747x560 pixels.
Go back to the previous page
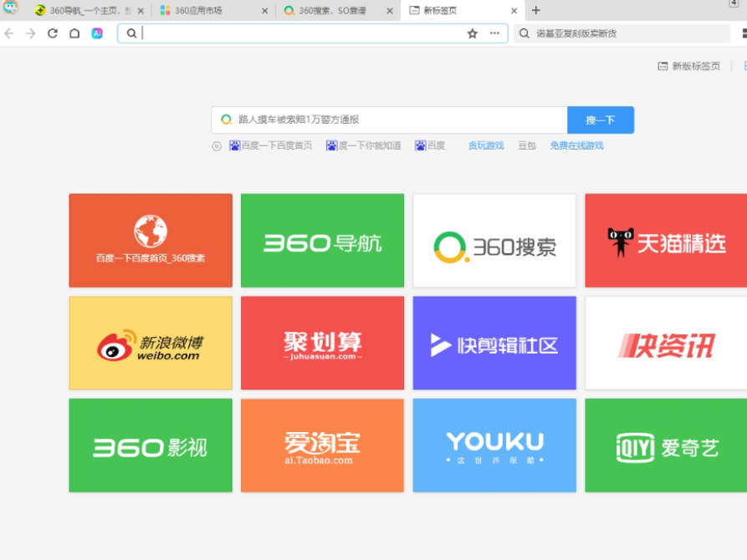click(x=9, y=33)
